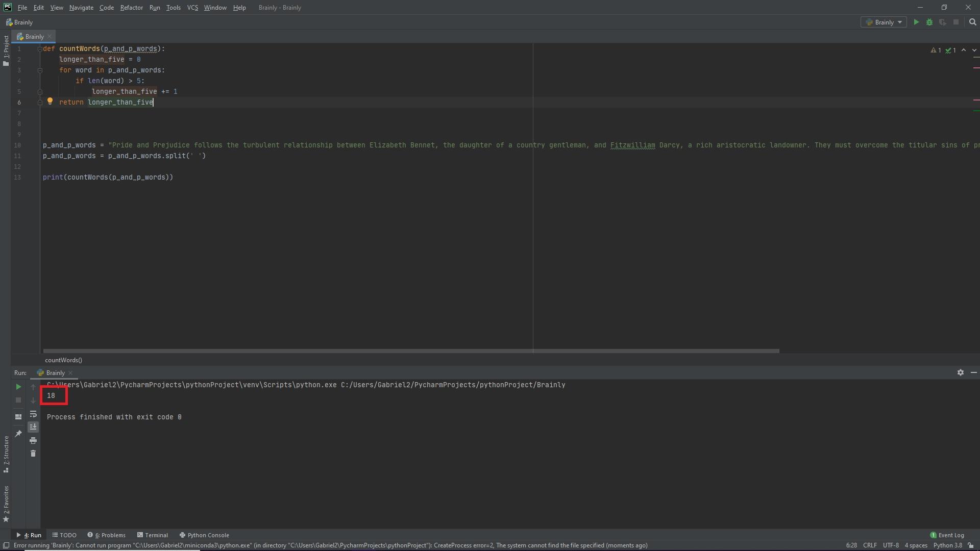The height and width of the screenshot is (551, 980).
Task: Open Run panel settings gear
Action: (960, 373)
